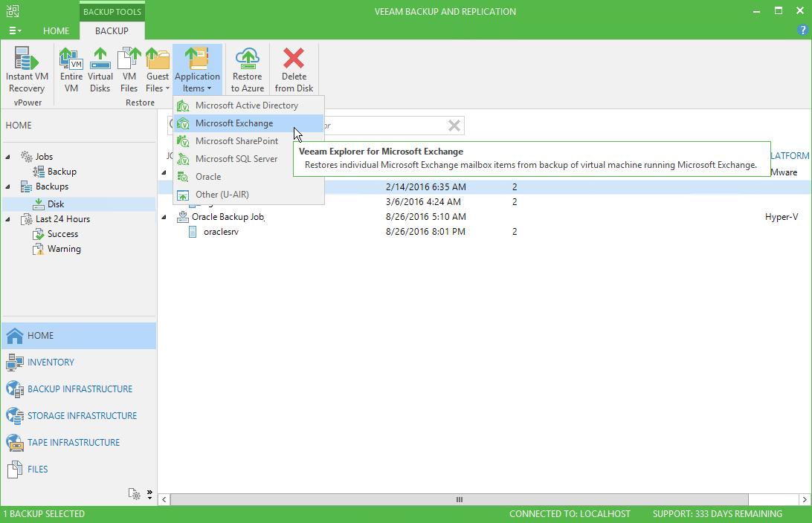
Task: Open BACKUP INFRASTRUCTURE view
Action: tap(79, 389)
